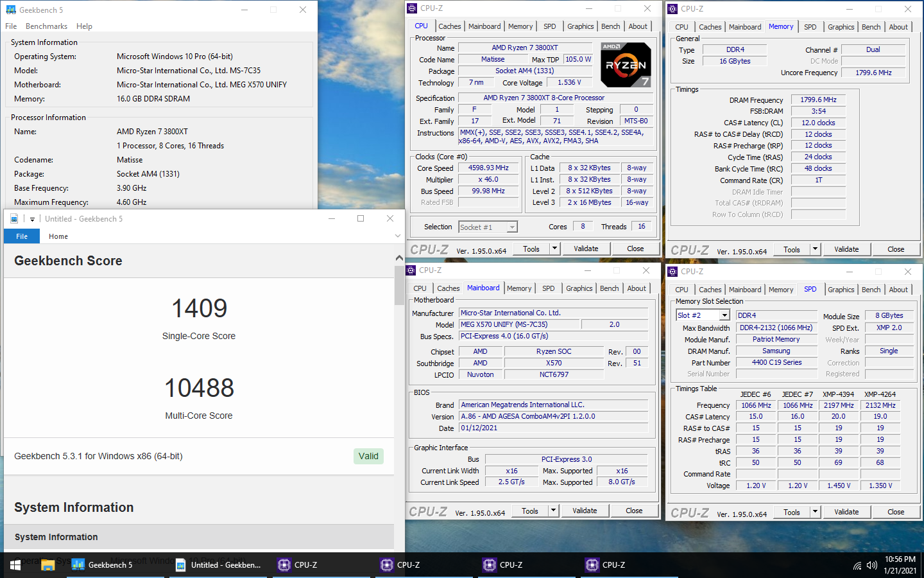924x578 pixels.
Task: Click Multiplier x 46.0 value
Action: click(488, 179)
